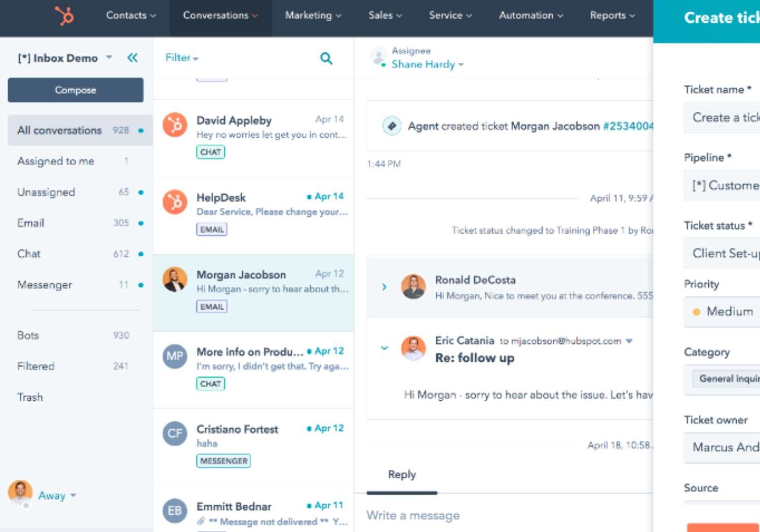Viewport: 760px width, 532px height.
Task: Click the ticket icon beside Agent created ticket
Action: point(392,126)
